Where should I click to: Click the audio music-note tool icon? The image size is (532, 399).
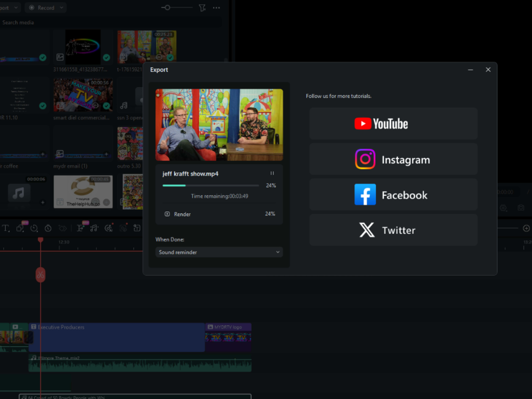click(94, 228)
